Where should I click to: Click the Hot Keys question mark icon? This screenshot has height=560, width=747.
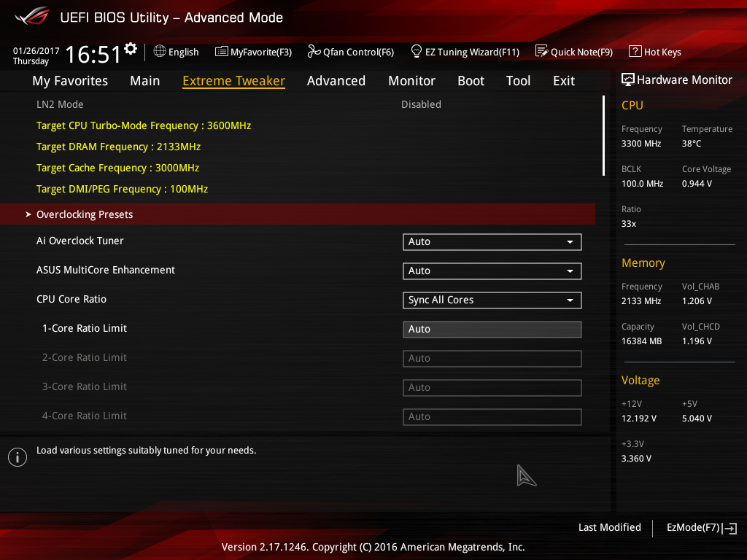coord(635,51)
